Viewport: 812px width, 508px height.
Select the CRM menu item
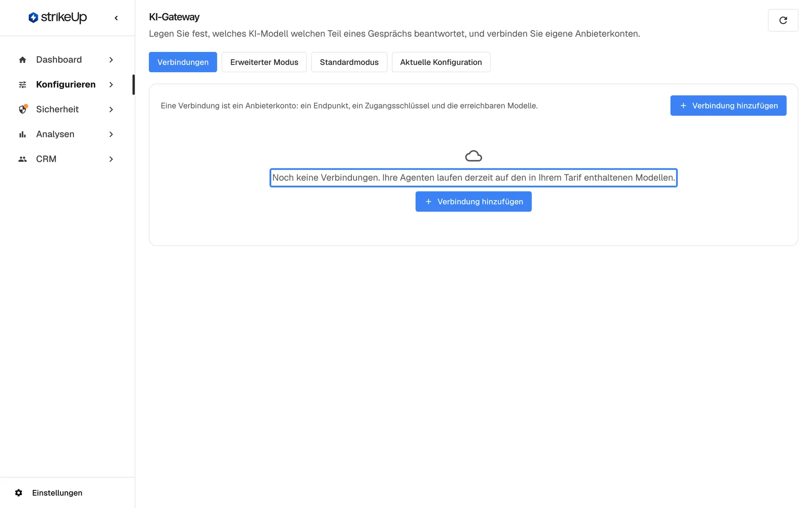(66, 159)
